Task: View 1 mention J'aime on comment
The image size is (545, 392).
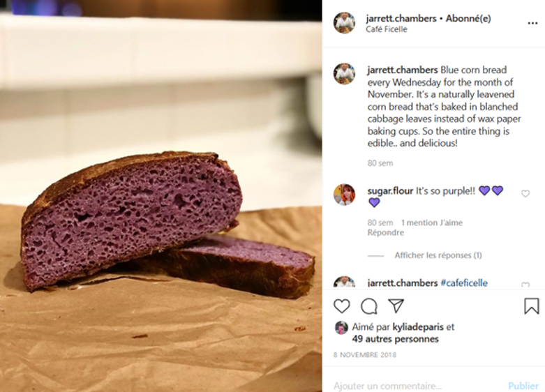Action: pos(432,223)
